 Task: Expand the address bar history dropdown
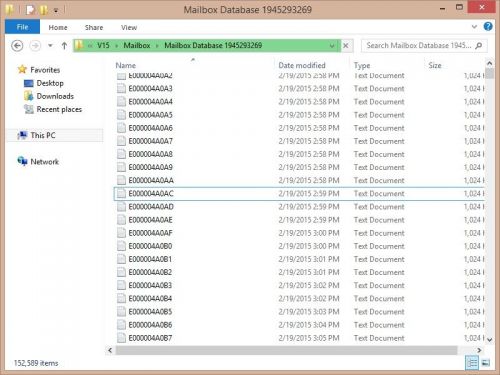(332, 46)
